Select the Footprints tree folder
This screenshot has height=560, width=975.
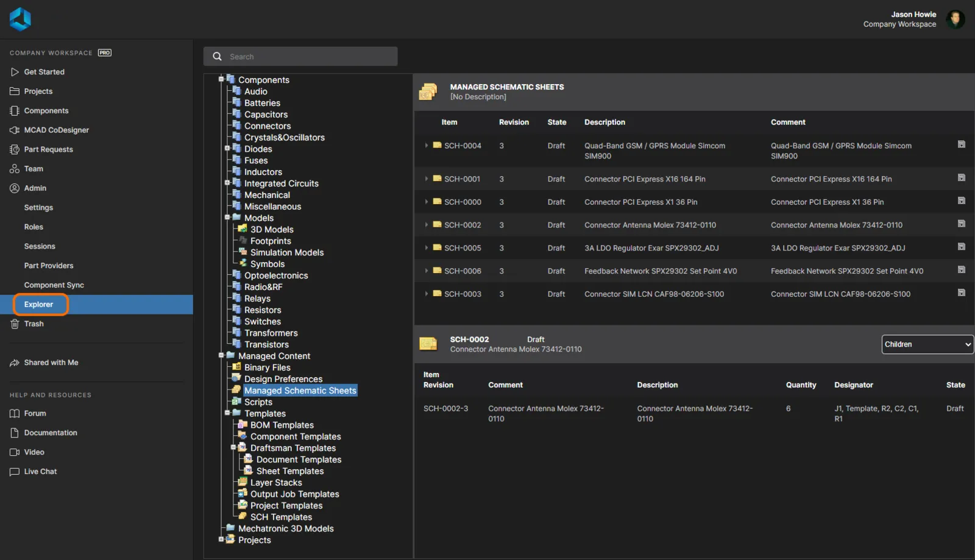(271, 241)
